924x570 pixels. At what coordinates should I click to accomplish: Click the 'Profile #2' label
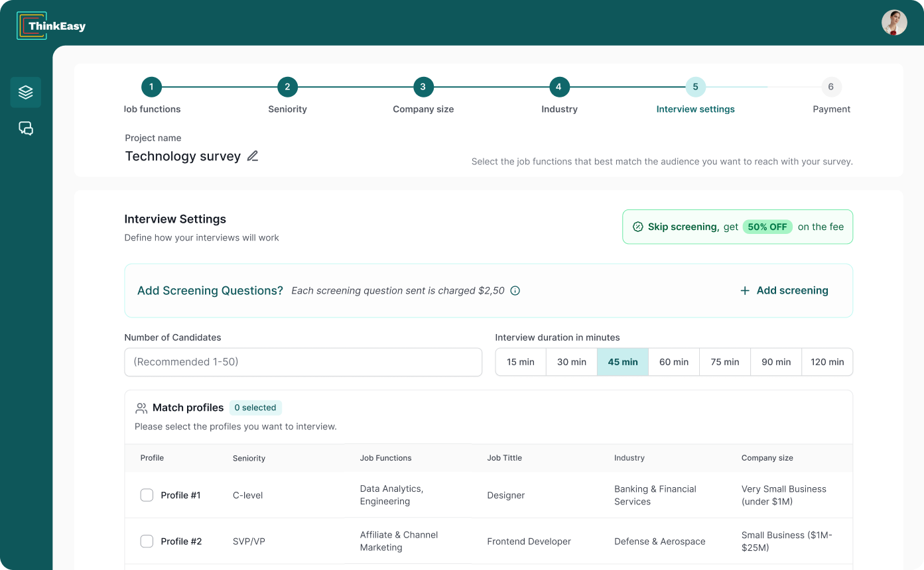click(181, 541)
